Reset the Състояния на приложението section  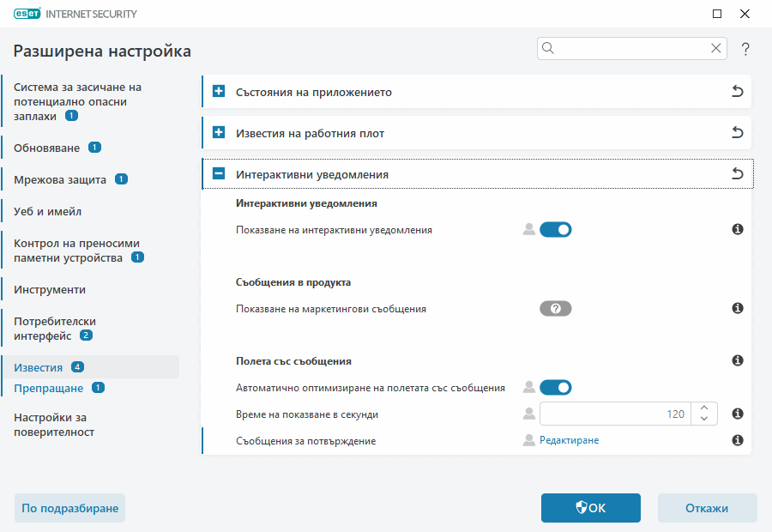coord(737,92)
